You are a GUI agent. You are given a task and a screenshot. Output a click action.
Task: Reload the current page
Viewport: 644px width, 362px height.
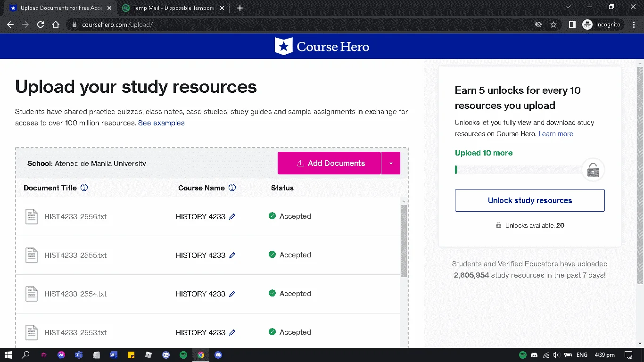coord(41,25)
